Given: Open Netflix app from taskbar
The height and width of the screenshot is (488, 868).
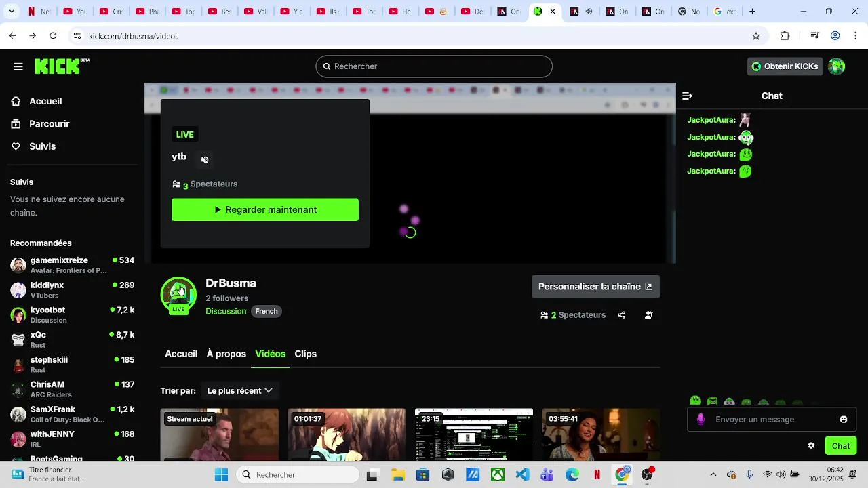Looking at the screenshot, I should (x=597, y=475).
